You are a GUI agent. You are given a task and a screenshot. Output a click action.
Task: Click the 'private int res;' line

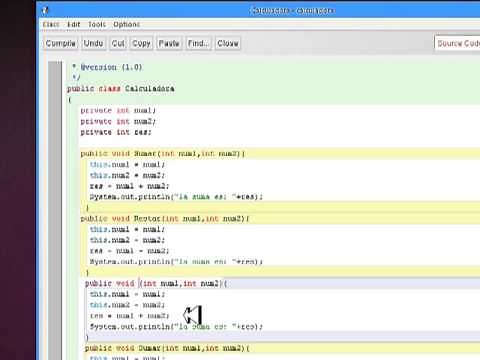(x=116, y=132)
